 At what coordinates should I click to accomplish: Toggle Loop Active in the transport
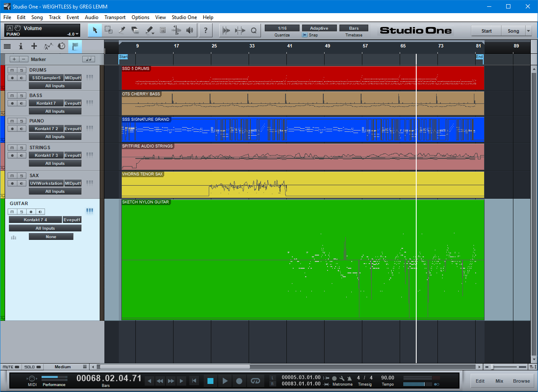point(255,381)
